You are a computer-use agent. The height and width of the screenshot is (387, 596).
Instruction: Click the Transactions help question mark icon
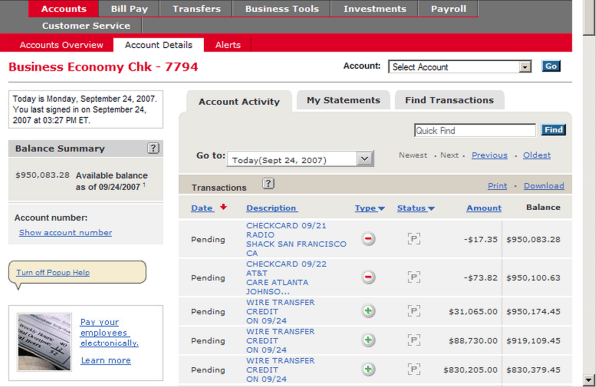[268, 184]
